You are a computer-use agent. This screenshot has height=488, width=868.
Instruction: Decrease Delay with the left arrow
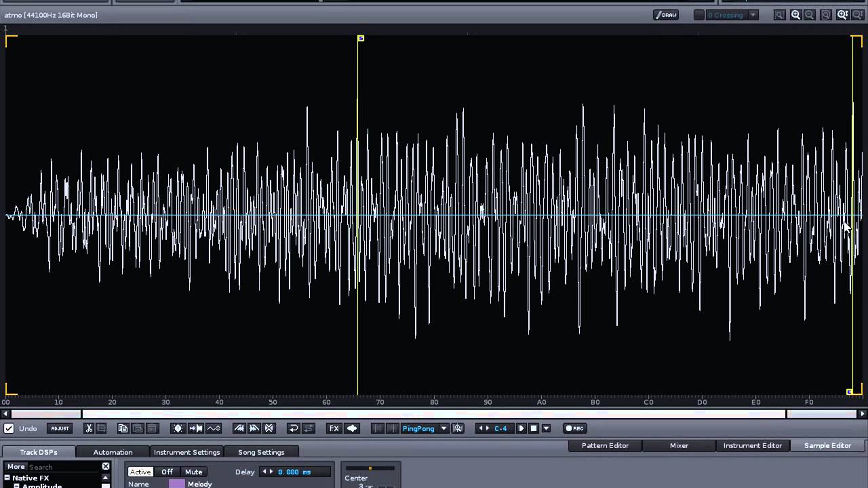tap(264, 472)
